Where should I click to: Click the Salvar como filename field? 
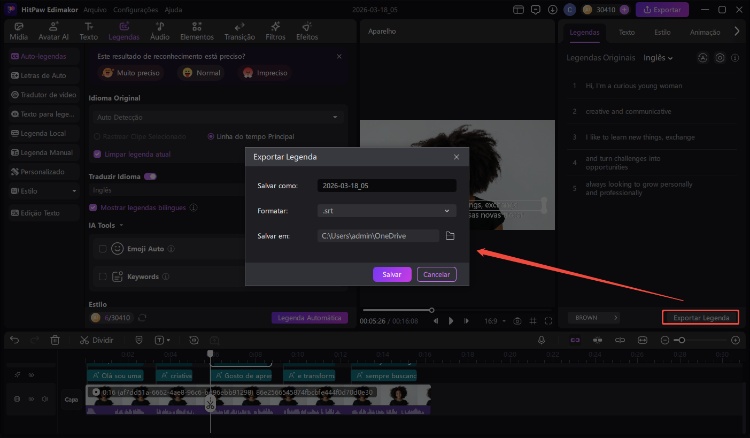[386, 186]
